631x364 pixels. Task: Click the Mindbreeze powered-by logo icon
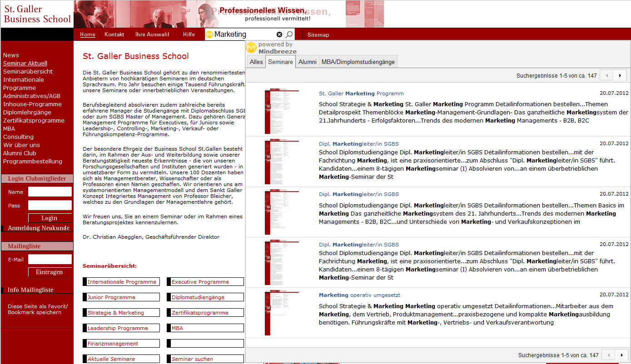[x=251, y=48]
